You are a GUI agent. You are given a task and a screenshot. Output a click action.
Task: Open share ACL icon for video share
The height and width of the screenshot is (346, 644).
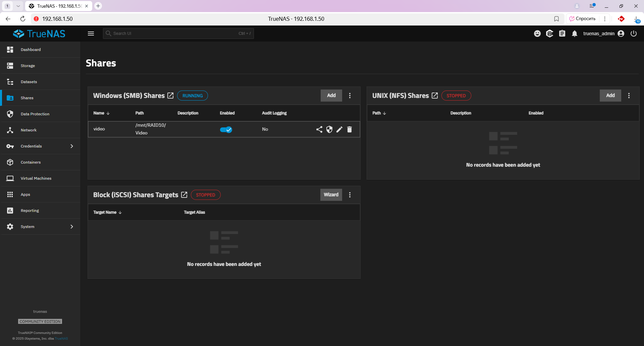point(319,129)
